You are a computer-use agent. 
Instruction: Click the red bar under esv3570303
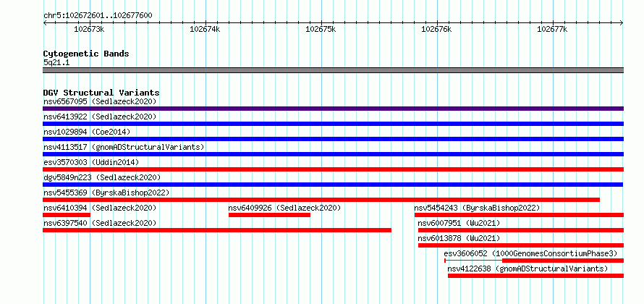[x=333, y=169]
